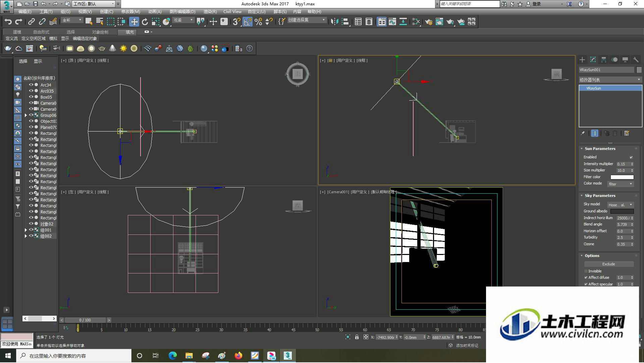Open the Sky model dropdown

click(x=620, y=205)
